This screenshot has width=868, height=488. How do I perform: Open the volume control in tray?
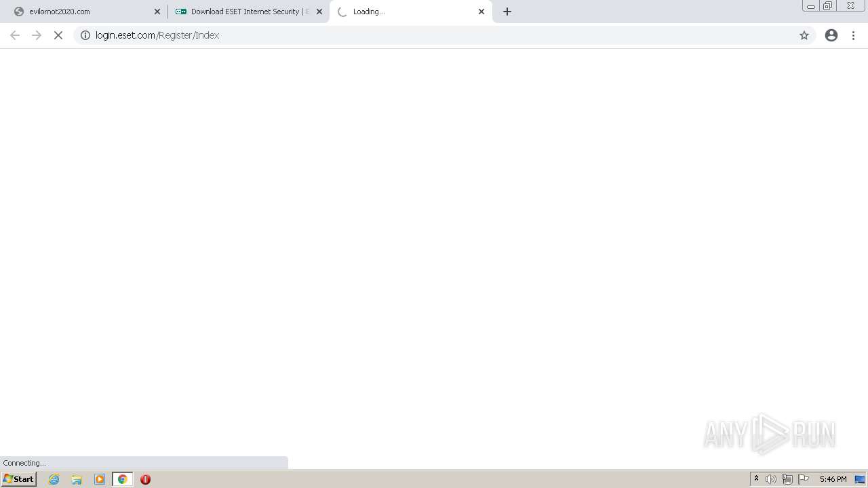(x=771, y=479)
